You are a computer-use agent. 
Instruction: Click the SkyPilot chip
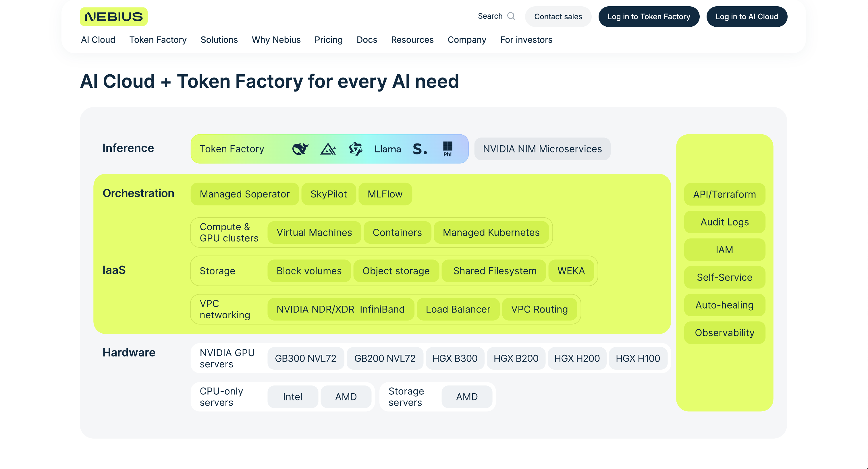329,194
